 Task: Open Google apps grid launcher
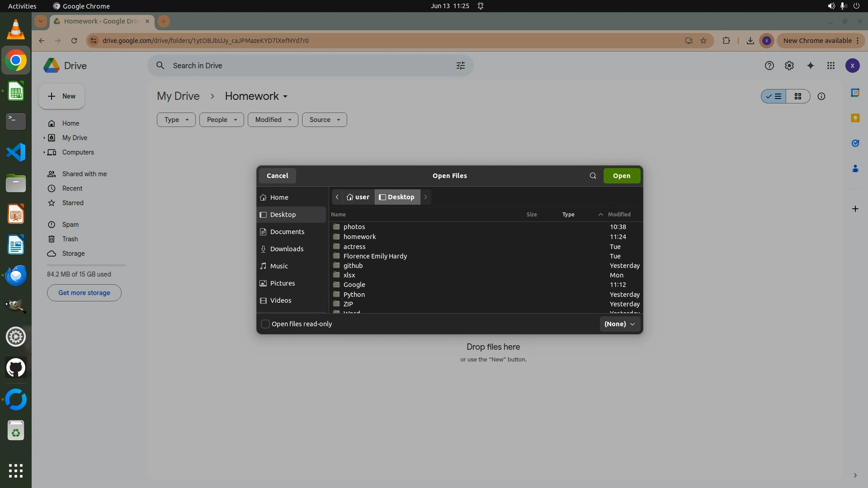tap(830, 66)
